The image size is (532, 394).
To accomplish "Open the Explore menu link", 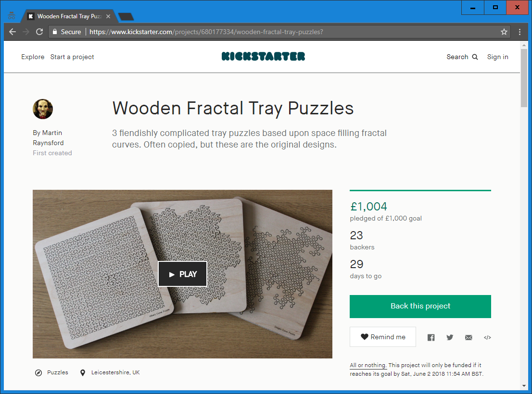I will pyautogui.click(x=33, y=57).
